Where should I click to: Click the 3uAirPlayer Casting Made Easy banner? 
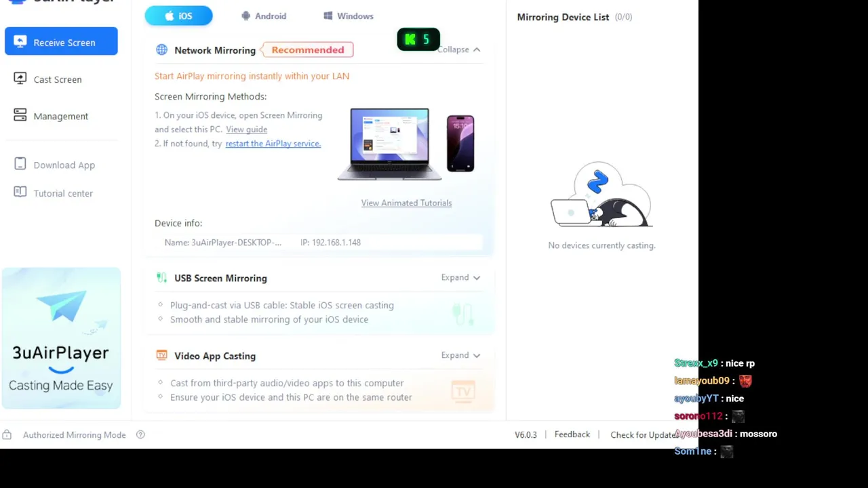point(61,338)
